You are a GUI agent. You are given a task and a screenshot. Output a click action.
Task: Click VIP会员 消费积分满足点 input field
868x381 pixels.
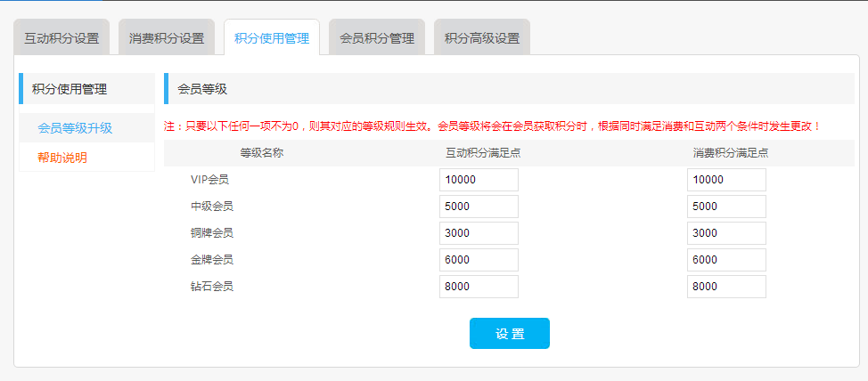(726, 180)
